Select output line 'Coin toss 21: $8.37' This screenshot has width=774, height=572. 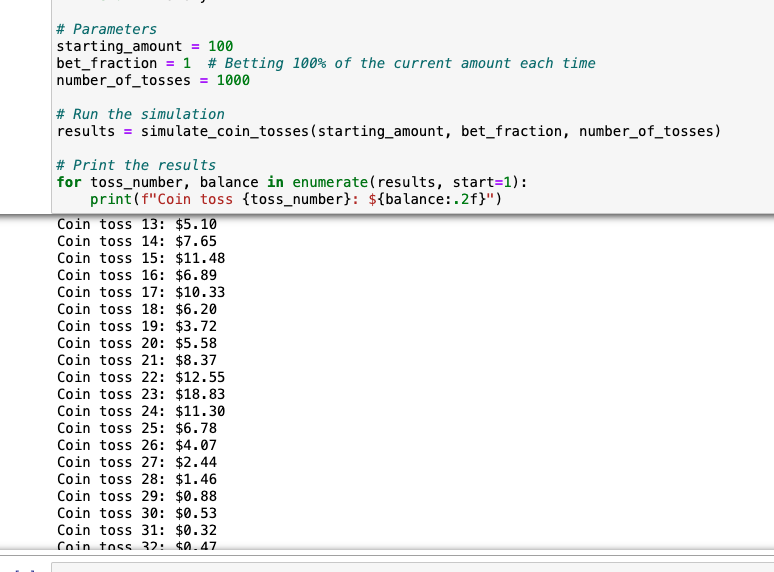point(137,360)
